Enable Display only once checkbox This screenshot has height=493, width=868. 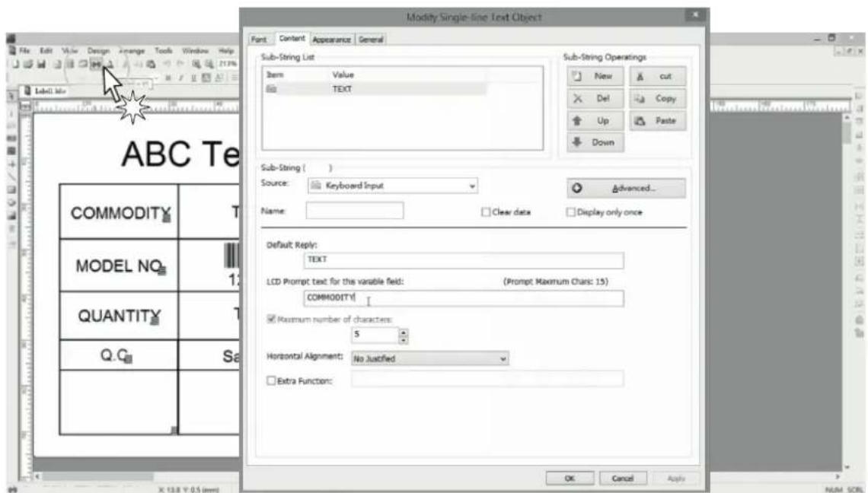pyautogui.click(x=570, y=212)
